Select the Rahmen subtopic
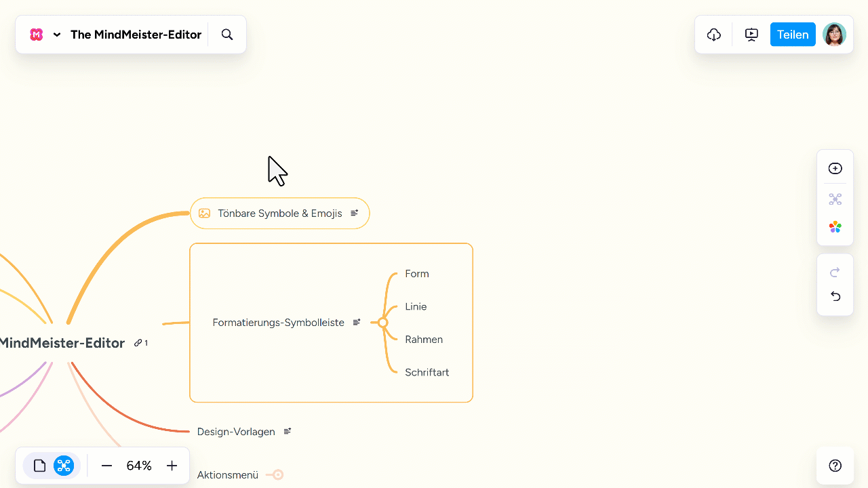 pos(424,340)
